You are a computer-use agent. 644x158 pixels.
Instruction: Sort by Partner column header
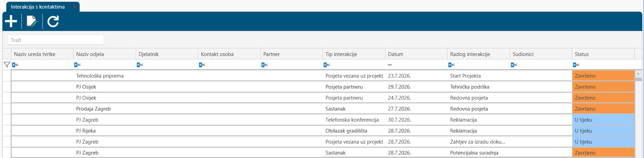[292, 54]
